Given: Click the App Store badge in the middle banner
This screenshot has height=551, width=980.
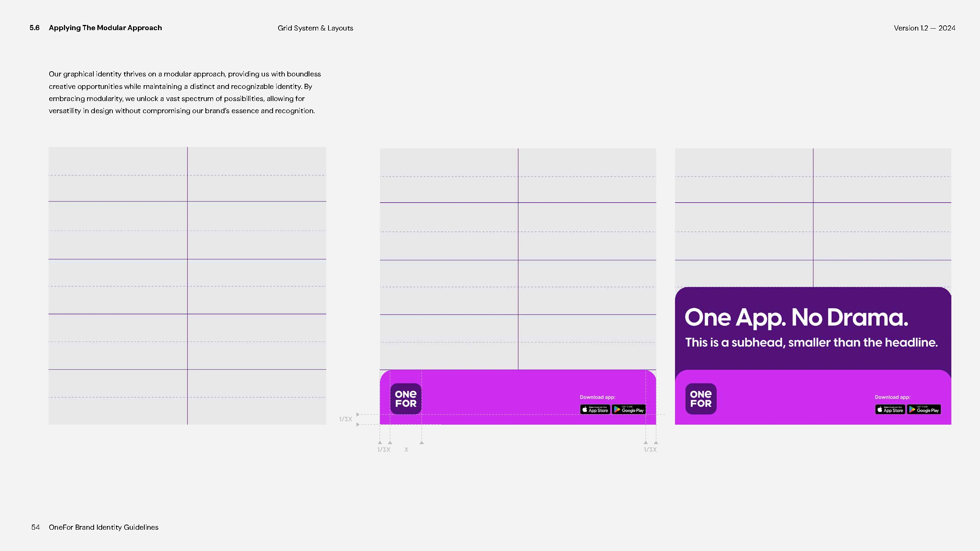Looking at the screenshot, I should pos(595,410).
